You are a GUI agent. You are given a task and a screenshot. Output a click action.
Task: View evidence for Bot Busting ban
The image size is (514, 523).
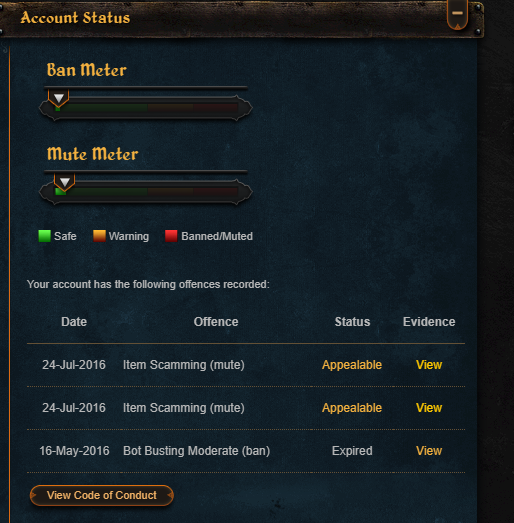click(x=429, y=451)
